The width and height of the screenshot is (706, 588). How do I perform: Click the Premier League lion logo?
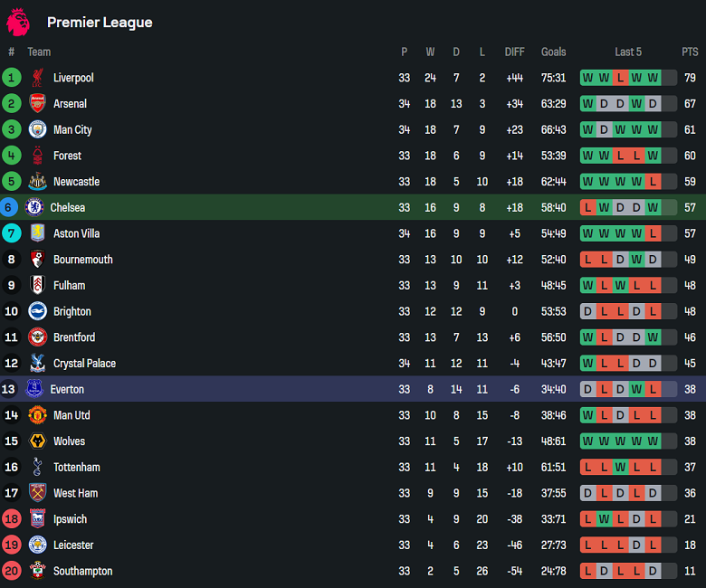18,22
